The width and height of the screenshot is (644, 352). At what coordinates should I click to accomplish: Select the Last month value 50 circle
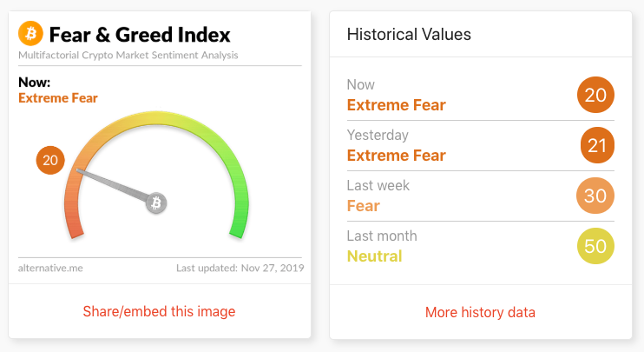pos(595,246)
